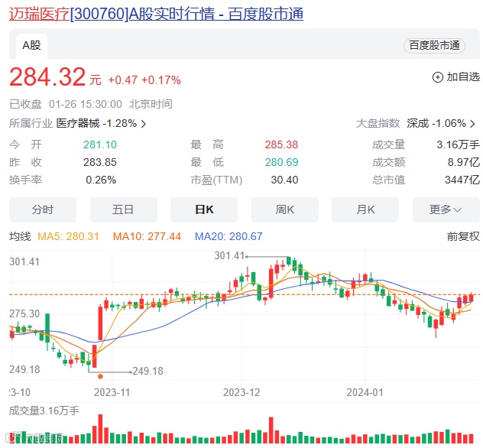Switch to the 五日 chart tab
483x448 pixels.
pos(124,209)
